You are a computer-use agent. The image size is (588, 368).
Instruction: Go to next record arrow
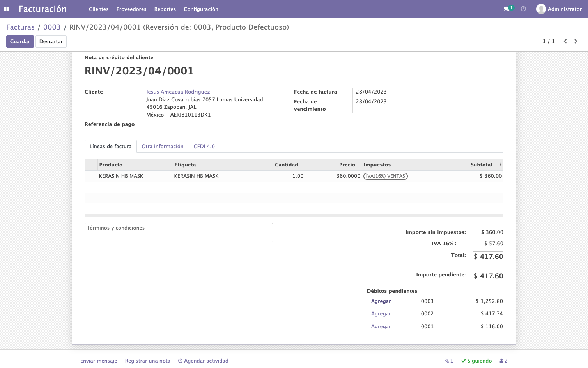pos(576,41)
